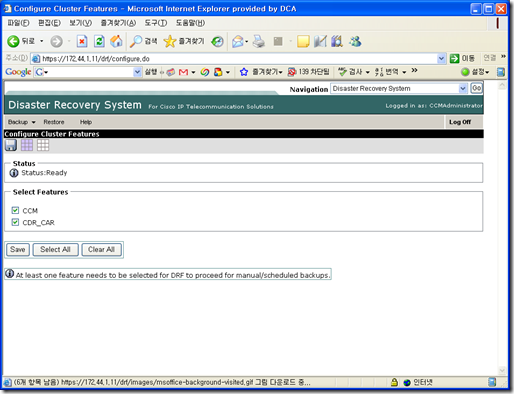This screenshot has height=394, width=514.
Task: Click the Internet zone globe icon
Action: click(x=407, y=382)
